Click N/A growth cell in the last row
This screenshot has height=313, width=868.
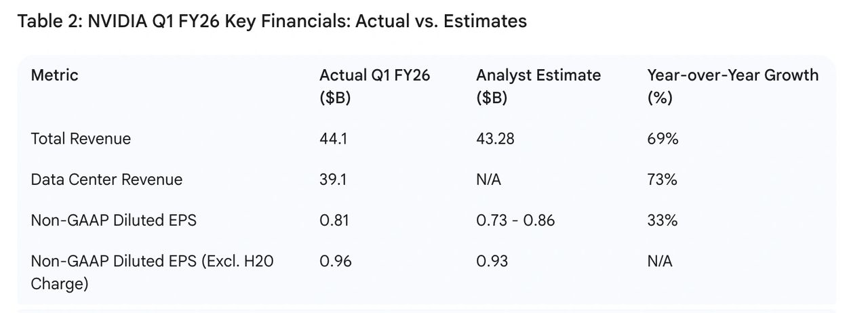(x=659, y=261)
